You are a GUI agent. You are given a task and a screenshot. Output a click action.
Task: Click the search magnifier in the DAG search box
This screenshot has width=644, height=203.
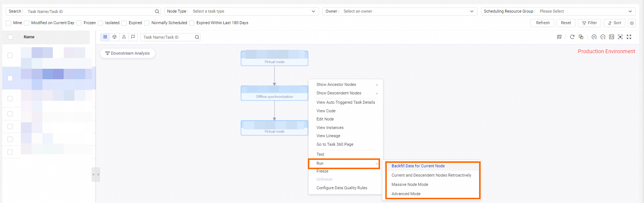tap(197, 37)
